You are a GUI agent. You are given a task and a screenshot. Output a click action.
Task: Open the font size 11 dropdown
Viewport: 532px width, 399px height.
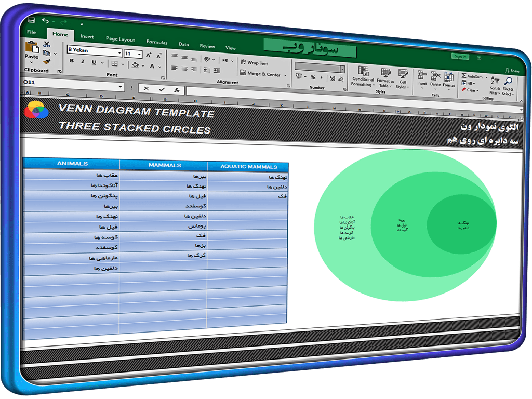[x=139, y=54]
